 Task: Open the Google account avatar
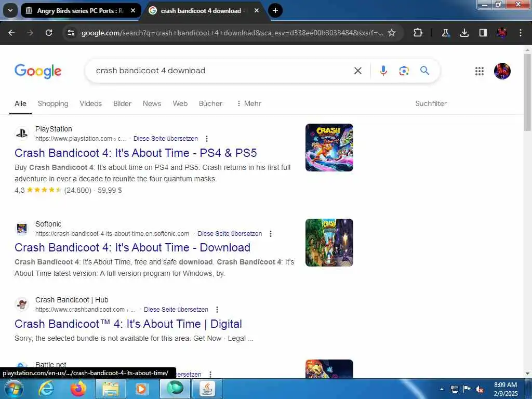pyautogui.click(x=502, y=71)
